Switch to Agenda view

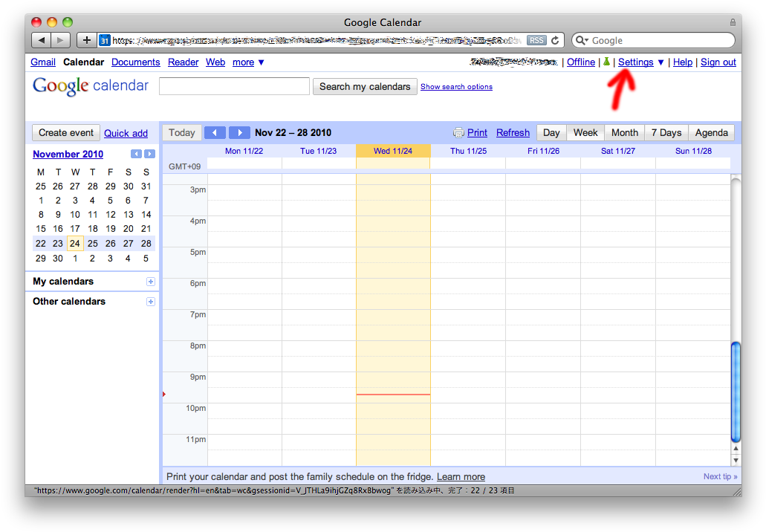(711, 132)
